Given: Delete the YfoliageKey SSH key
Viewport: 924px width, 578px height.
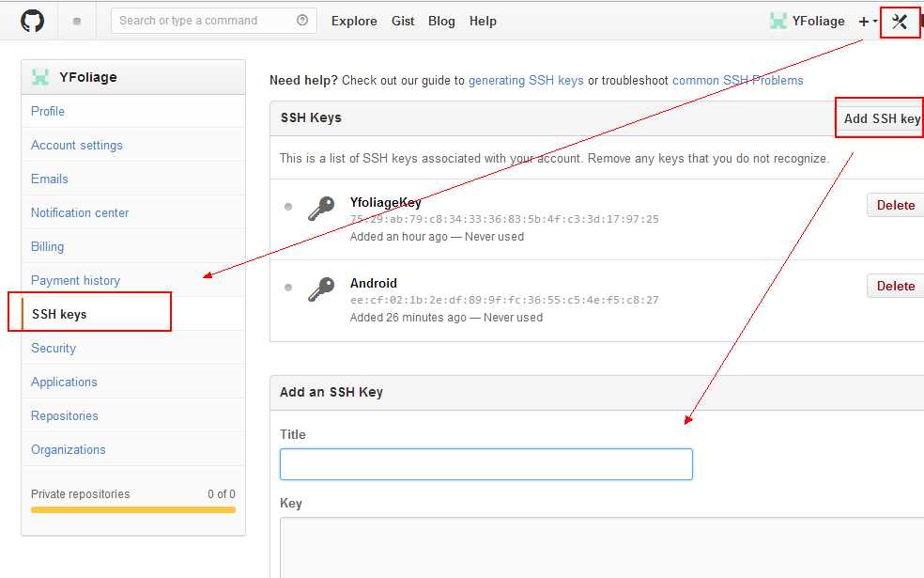Looking at the screenshot, I should click(x=895, y=205).
